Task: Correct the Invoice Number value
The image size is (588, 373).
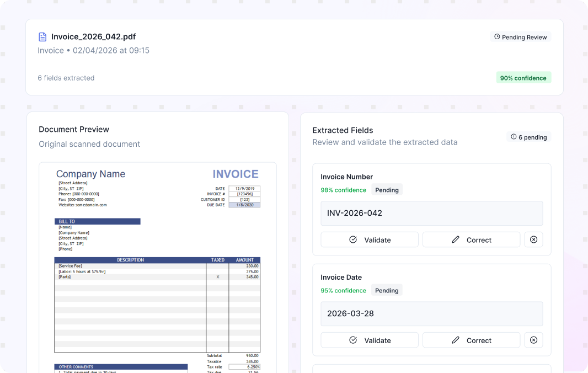Action: point(472,239)
